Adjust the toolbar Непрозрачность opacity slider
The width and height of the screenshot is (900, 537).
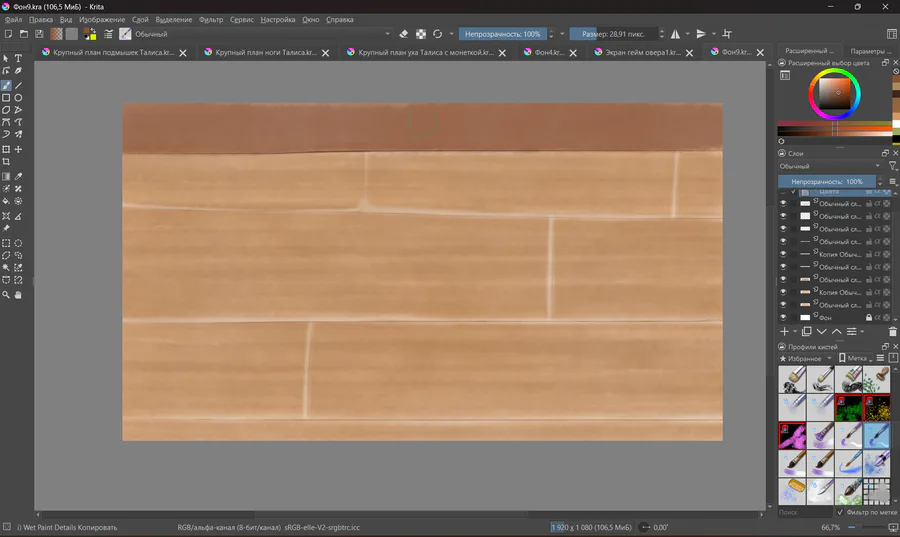pyautogui.click(x=502, y=34)
